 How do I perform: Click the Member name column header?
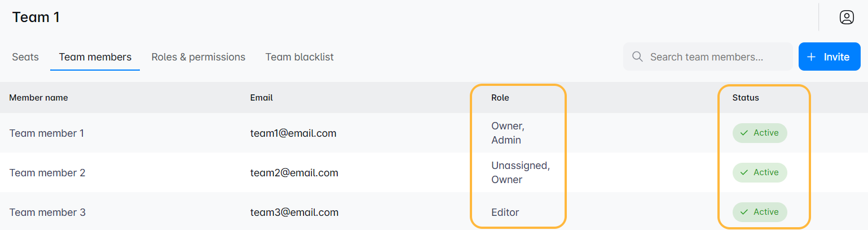click(x=38, y=98)
